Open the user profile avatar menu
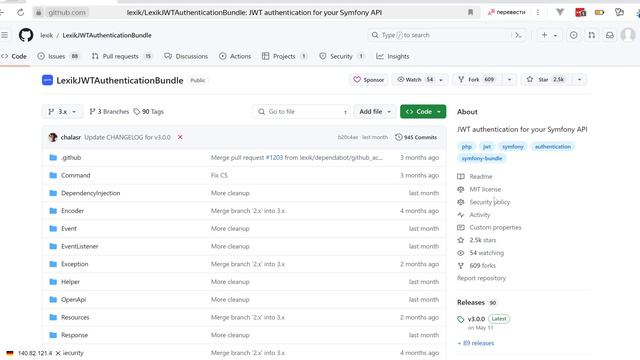The image size is (640, 360). 628,35
